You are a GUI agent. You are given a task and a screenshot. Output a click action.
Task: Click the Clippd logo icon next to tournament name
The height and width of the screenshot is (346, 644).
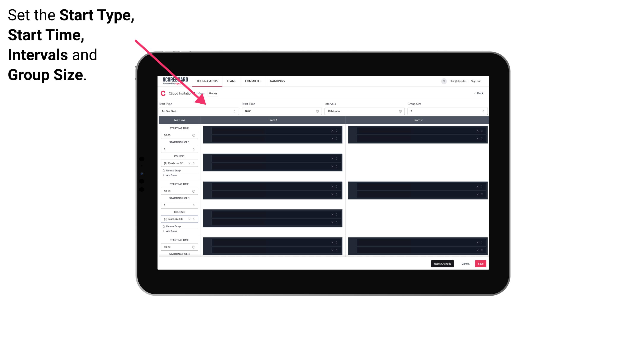163,93
